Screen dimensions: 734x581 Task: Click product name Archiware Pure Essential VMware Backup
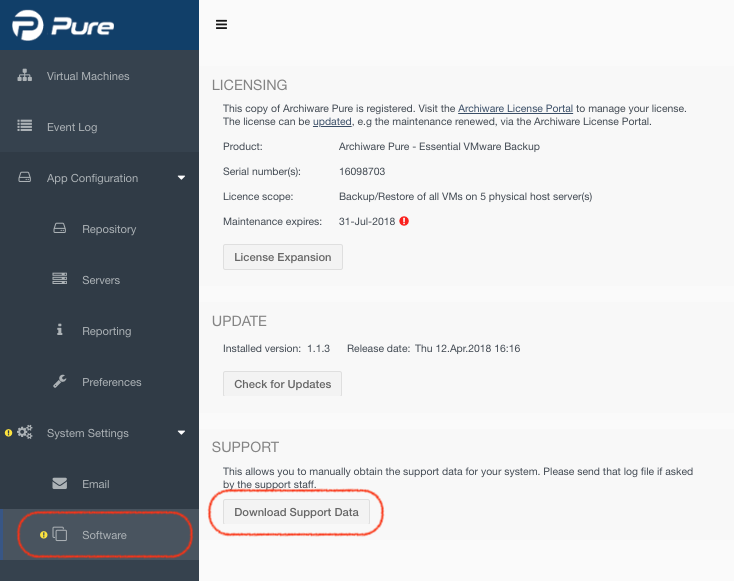coord(439,147)
